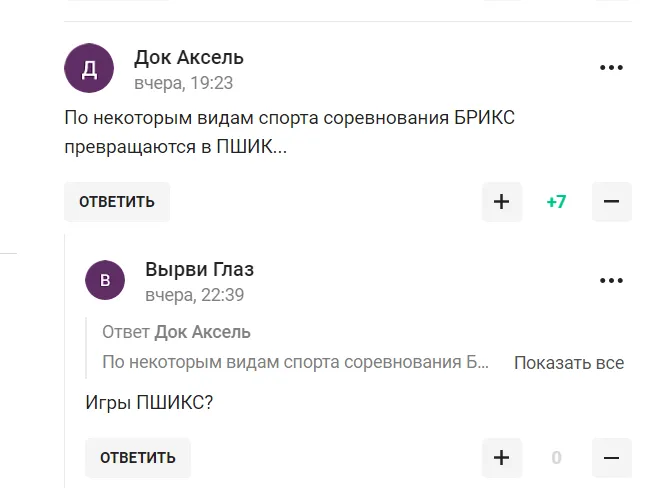Upvote Док Аксель's comment with plus

click(501, 202)
